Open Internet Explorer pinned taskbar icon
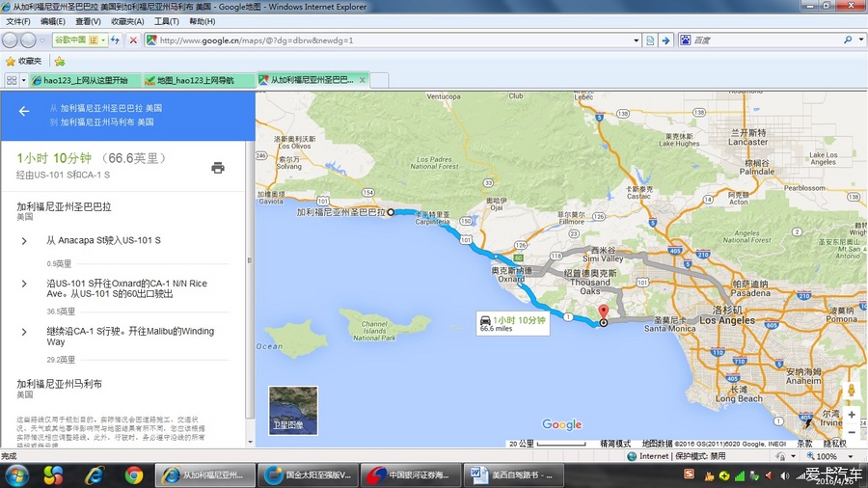Viewport: 868px width, 488px height. (x=95, y=475)
